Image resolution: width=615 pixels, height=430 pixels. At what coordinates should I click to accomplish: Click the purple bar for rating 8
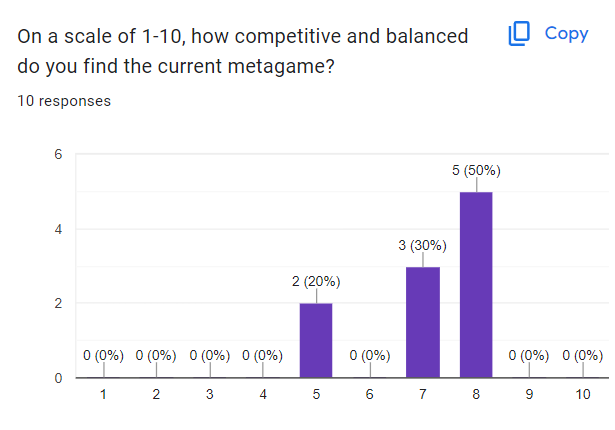pos(476,284)
